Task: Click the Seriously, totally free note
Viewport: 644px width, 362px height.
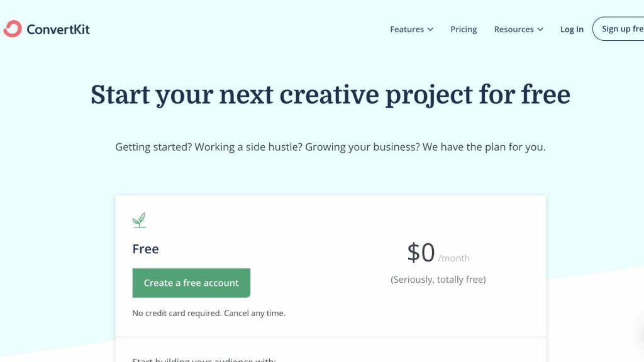Action: coord(438,280)
